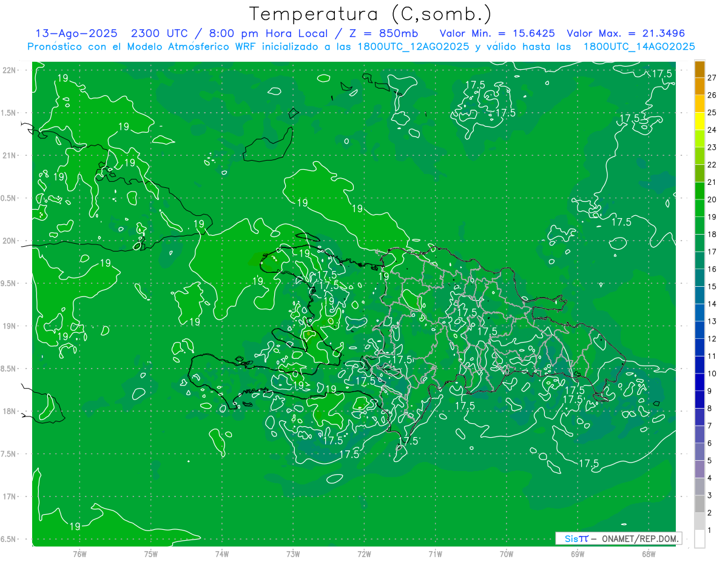Select the gray swatch between 2 and 3
The image size is (728, 562).
699,504
